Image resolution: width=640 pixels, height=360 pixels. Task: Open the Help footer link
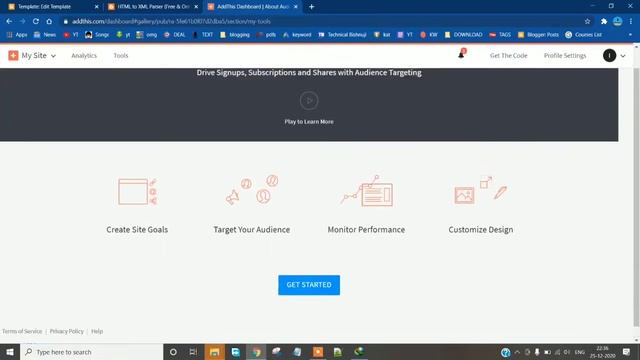[97, 331]
